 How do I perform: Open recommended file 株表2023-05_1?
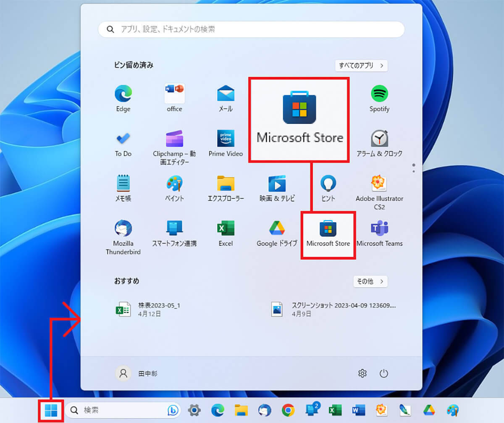(149, 309)
